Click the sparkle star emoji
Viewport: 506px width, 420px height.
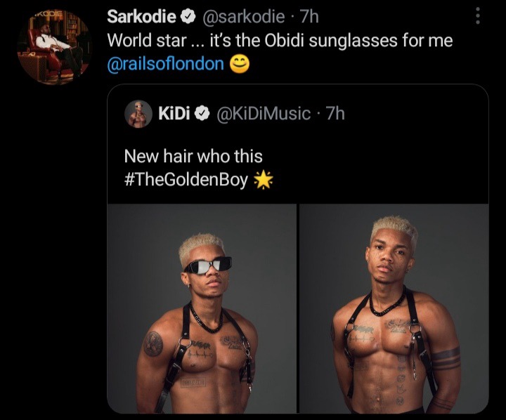264,179
